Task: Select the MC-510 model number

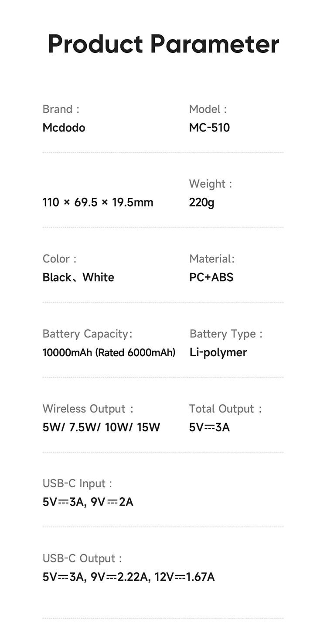Action: pos(209,128)
